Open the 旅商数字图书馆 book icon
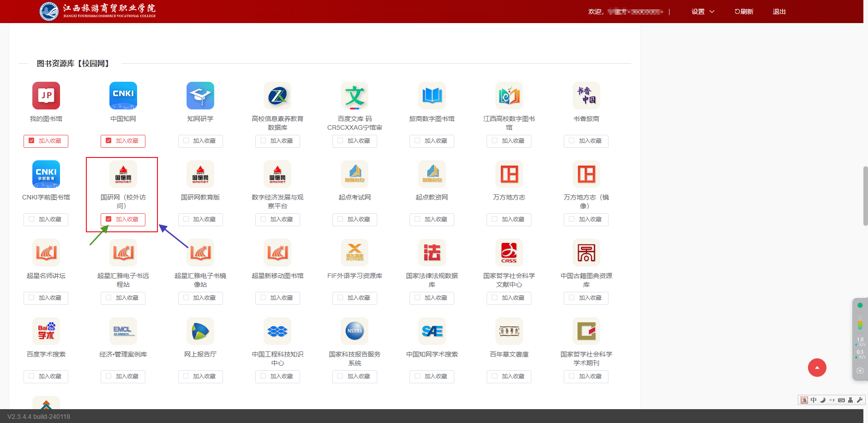Viewport: 868px width, 423px height. point(432,96)
